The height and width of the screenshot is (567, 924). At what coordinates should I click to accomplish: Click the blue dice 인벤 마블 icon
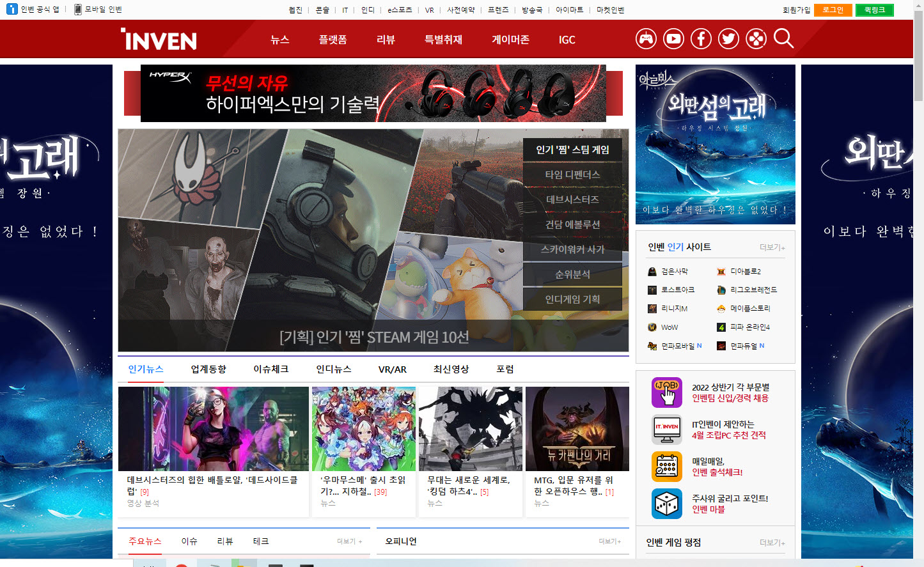click(667, 504)
